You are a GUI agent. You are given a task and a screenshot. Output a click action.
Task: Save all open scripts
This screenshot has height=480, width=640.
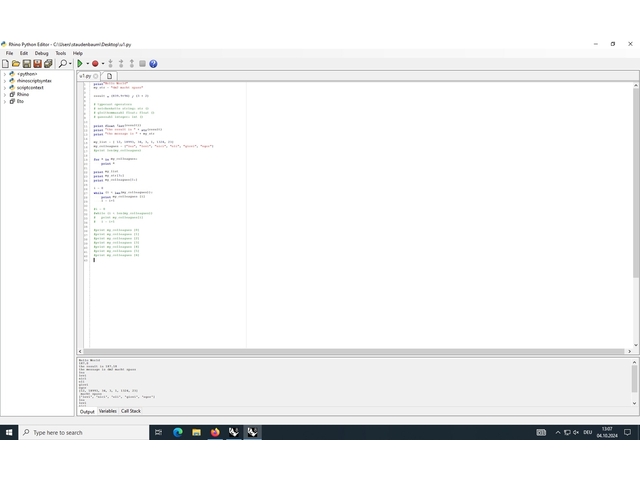[x=48, y=64]
